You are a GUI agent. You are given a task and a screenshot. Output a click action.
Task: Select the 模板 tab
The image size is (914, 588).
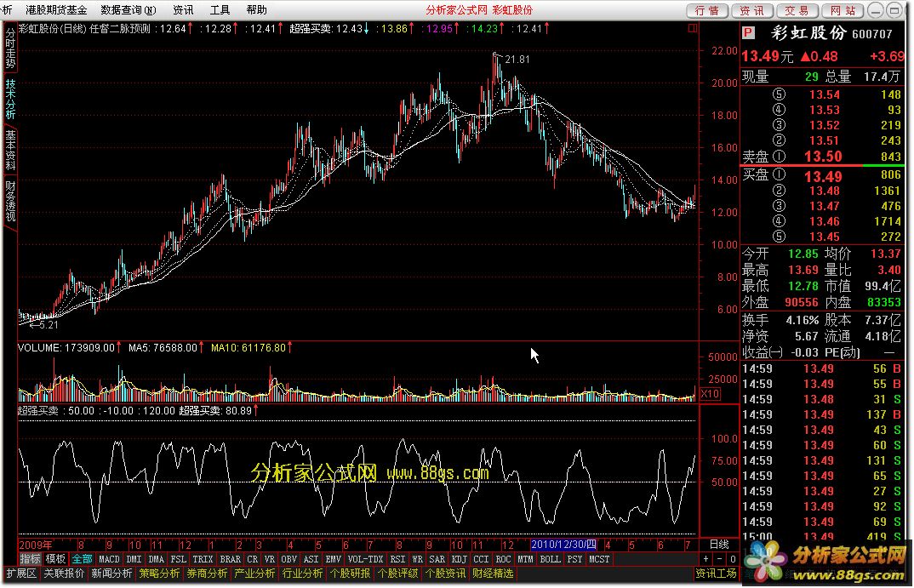coord(55,559)
